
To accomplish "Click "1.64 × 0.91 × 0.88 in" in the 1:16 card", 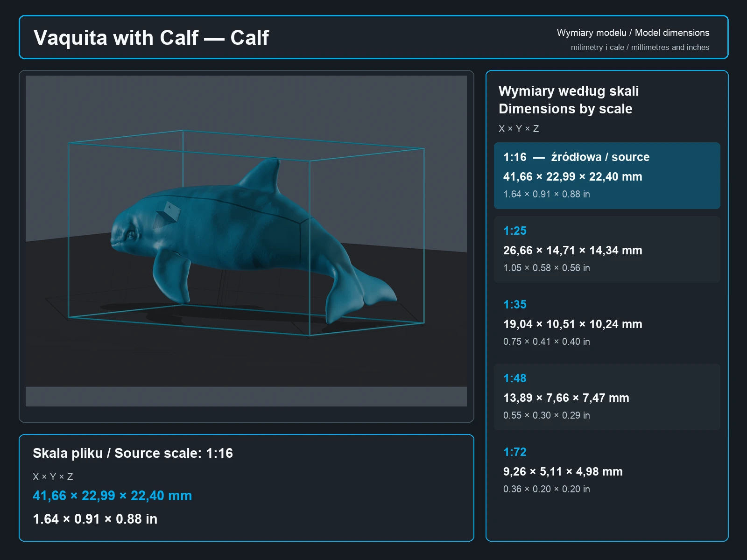I will point(547,194).
